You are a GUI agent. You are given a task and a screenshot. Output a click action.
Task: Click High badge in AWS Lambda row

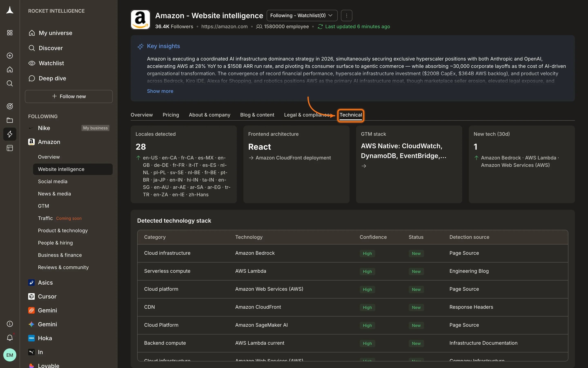367,271
